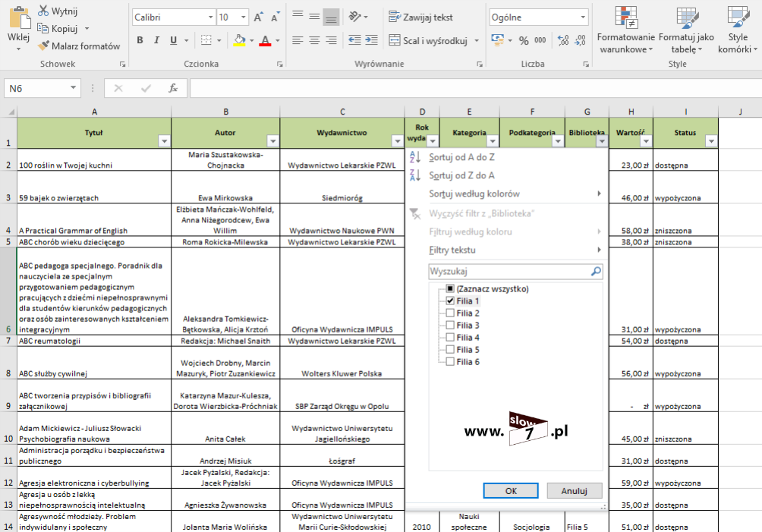Check the Filia 2 checkbox
The width and height of the screenshot is (762, 532).
[450, 313]
